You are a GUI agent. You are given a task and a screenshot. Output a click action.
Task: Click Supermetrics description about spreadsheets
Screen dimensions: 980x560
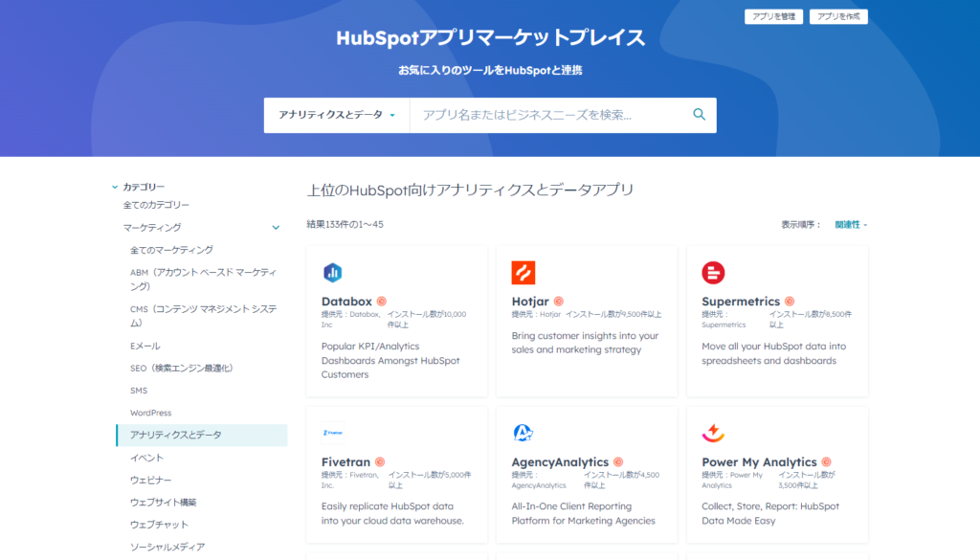point(773,353)
